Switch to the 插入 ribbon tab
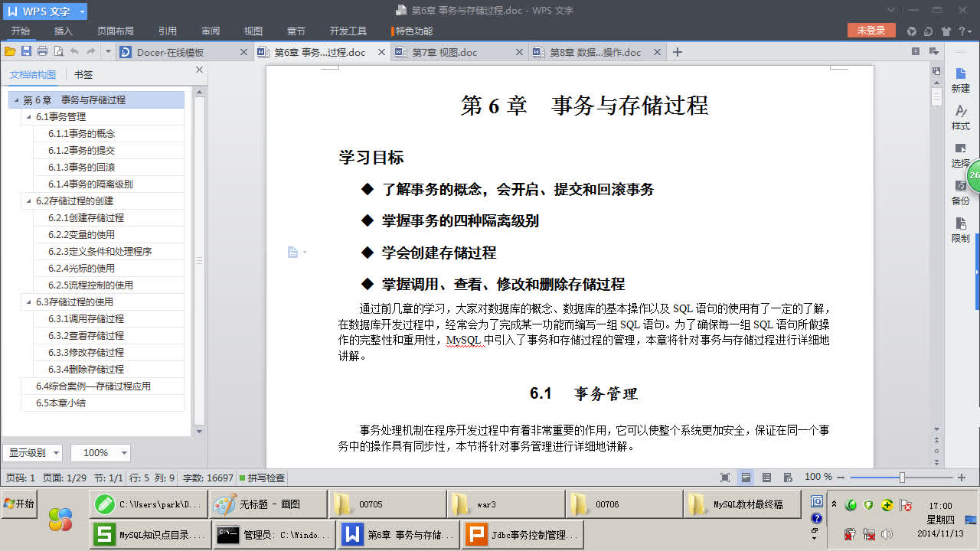 click(61, 31)
